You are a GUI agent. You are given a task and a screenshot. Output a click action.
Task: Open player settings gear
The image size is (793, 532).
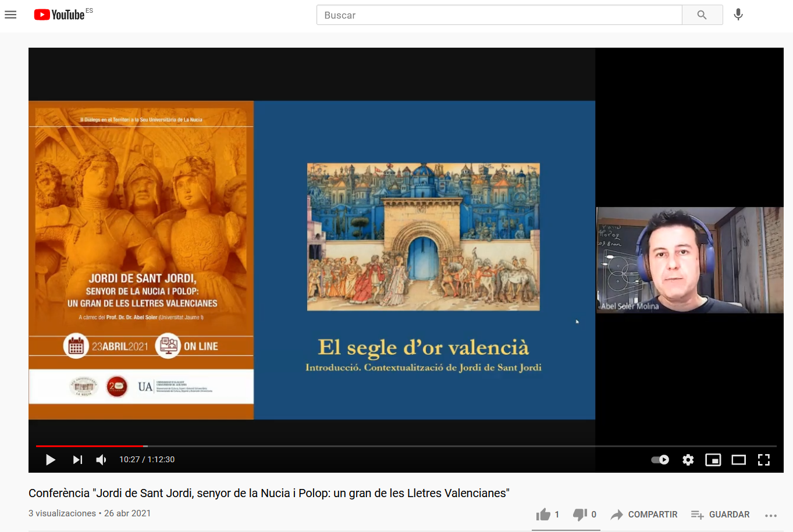pyautogui.click(x=688, y=460)
